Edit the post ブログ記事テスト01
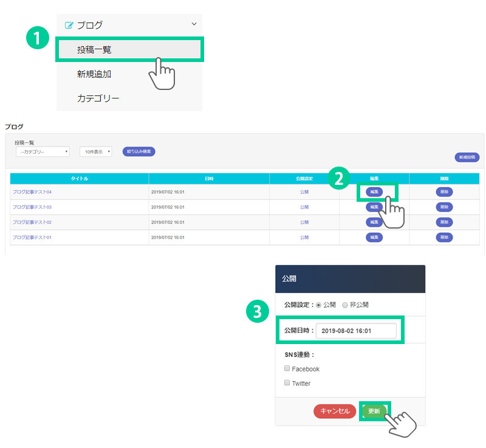Image resolution: width=486 pixels, height=448 pixels. tap(374, 237)
